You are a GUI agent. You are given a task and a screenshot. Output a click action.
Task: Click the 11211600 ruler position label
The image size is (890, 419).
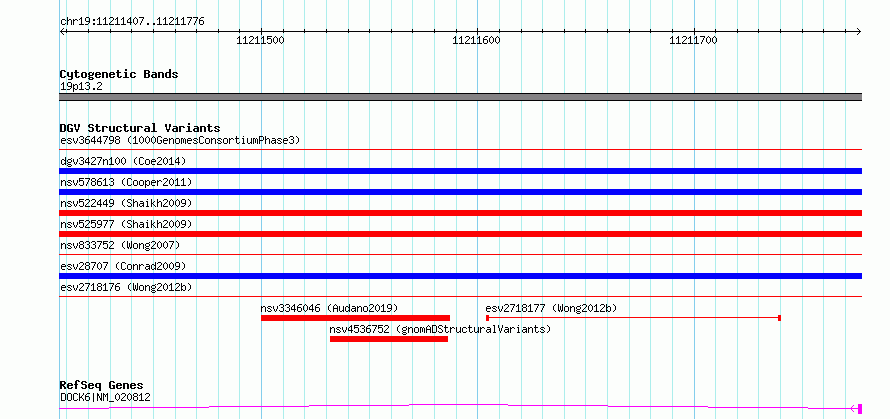click(x=476, y=40)
